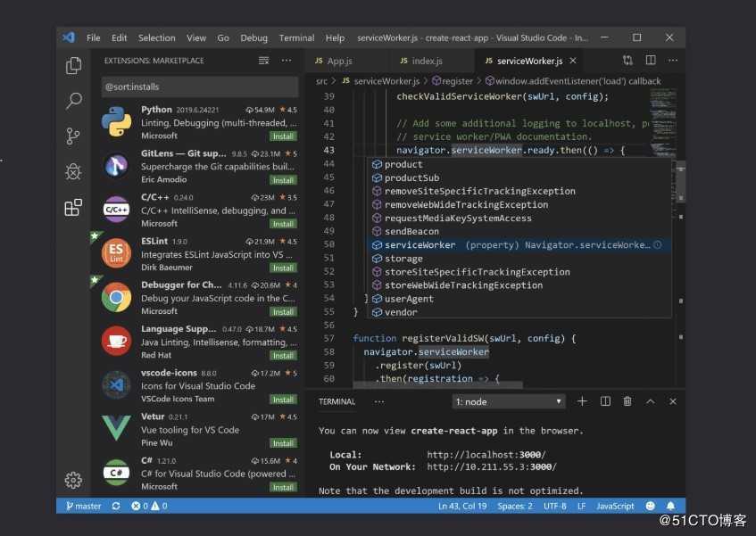Open feedback smiley in status bar
756x536 pixels.
tap(651, 506)
